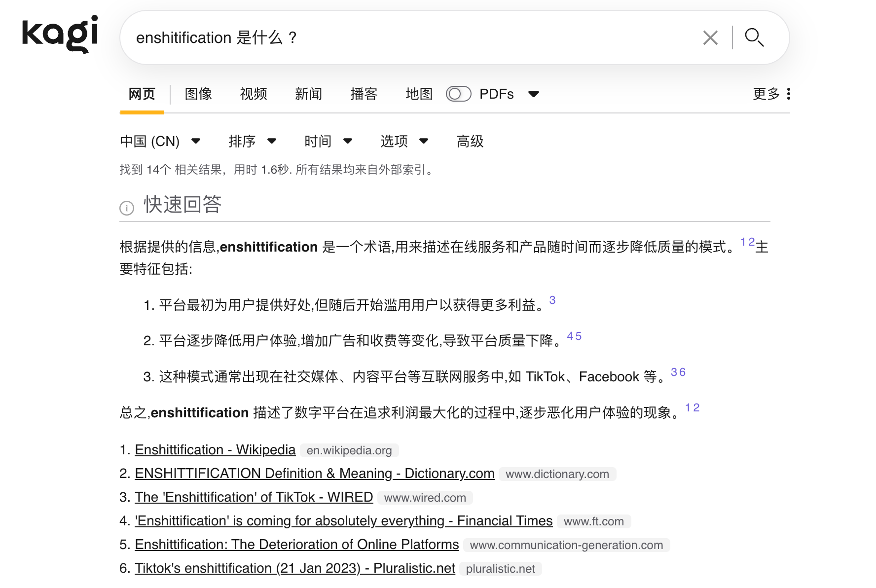The image size is (876, 588).
Task: Click citation 4 after list item two
Action: (x=570, y=336)
